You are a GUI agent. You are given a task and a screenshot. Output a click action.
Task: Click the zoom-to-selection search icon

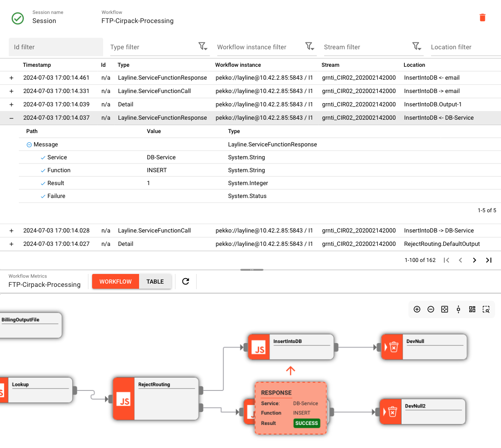pyautogui.click(x=486, y=309)
